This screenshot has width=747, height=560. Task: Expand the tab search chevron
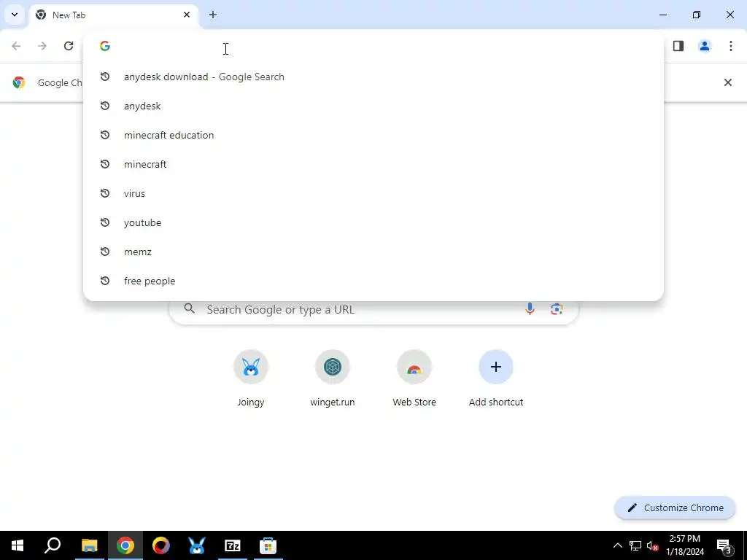[x=15, y=15]
